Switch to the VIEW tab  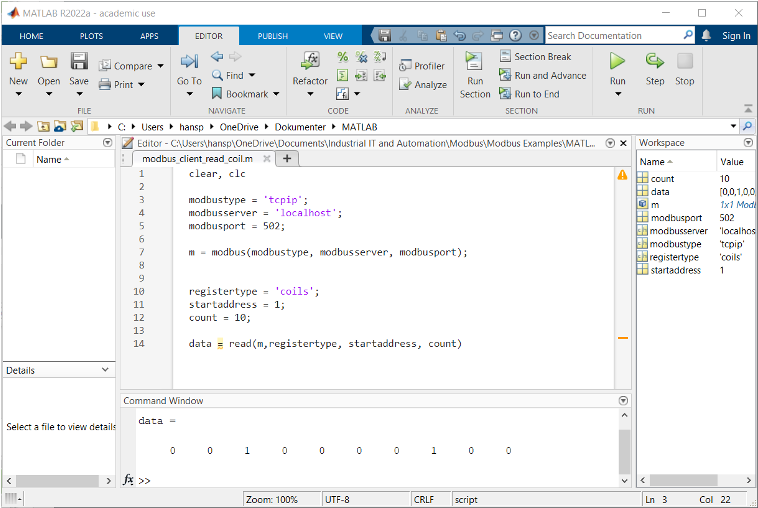tap(333, 36)
